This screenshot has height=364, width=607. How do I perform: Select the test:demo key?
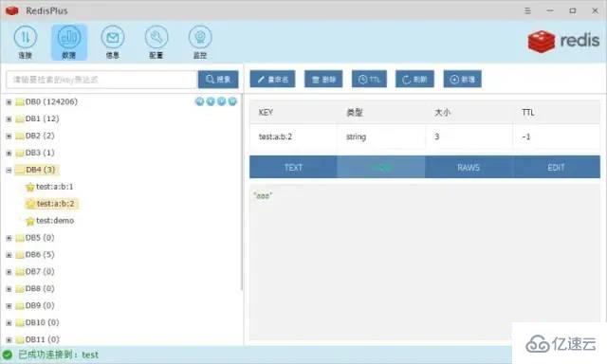pos(55,221)
